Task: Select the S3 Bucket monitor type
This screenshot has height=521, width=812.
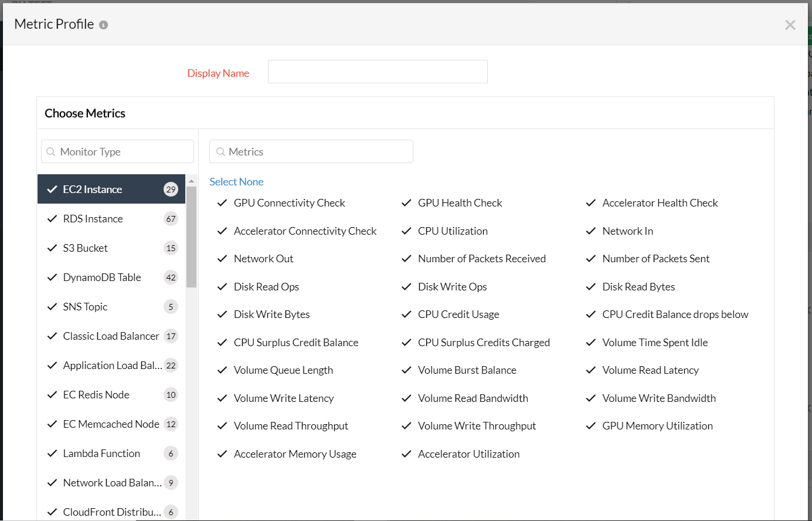Action: click(x=86, y=248)
